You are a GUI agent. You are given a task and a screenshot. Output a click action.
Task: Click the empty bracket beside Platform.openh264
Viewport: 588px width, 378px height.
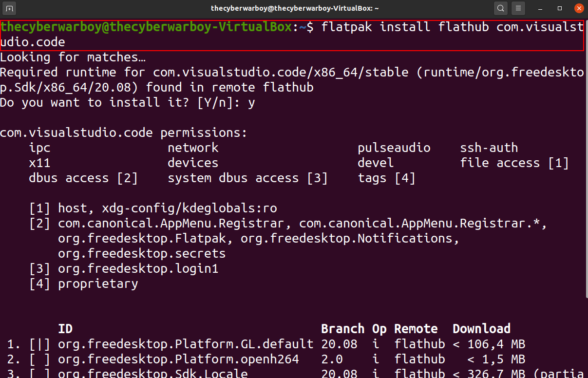click(x=39, y=359)
